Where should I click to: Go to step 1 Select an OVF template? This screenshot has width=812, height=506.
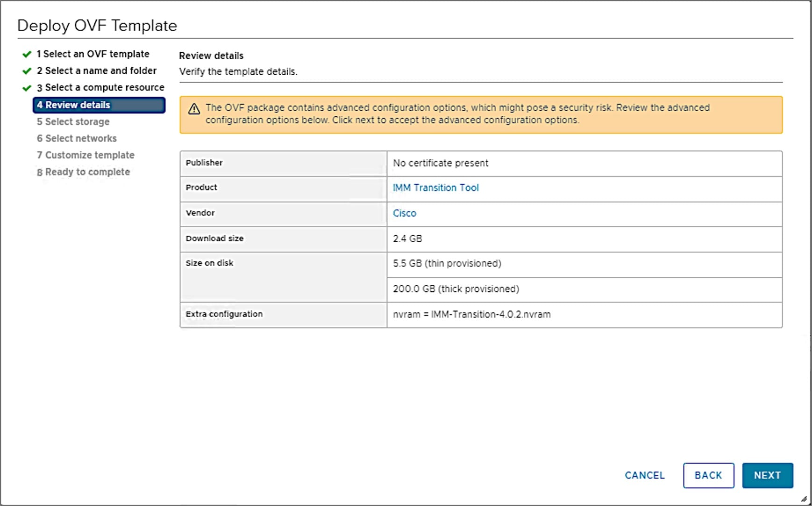(93, 54)
